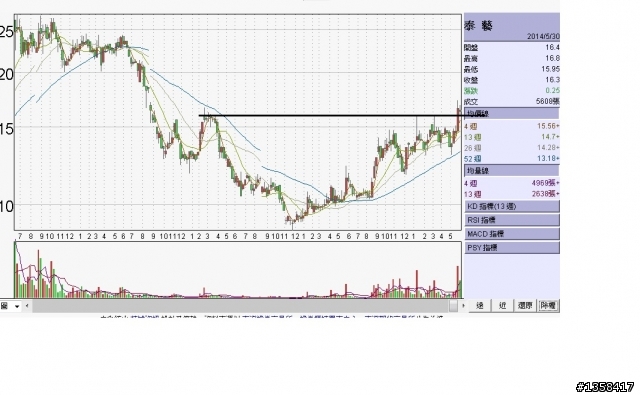Screen dimensions: 640x395
Task: Click the scrollbar right arrow
Action: tap(463, 306)
